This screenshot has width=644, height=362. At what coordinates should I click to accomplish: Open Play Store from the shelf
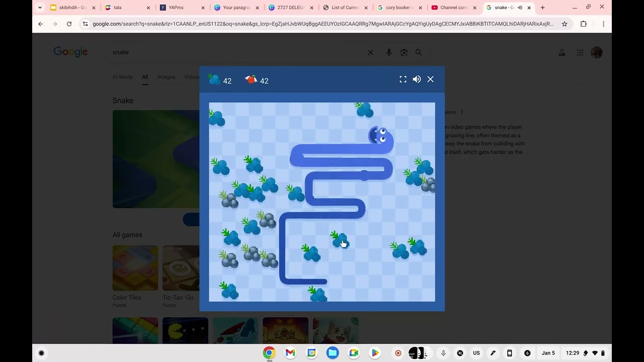(375, 353)
